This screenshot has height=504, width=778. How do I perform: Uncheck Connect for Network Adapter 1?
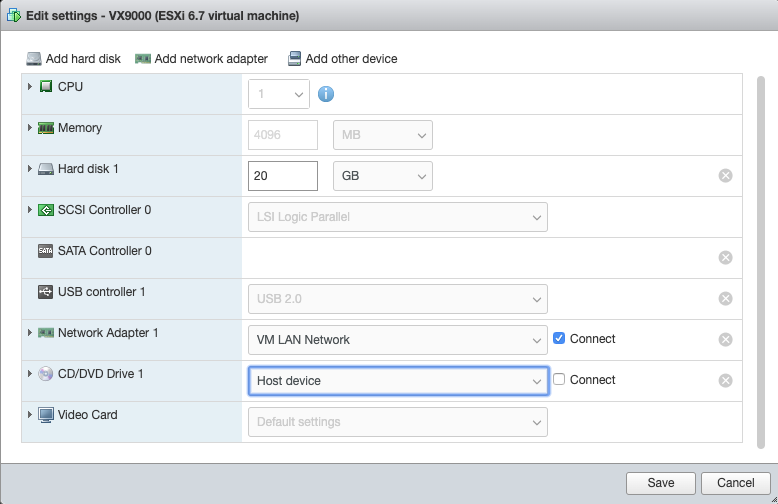559,339
